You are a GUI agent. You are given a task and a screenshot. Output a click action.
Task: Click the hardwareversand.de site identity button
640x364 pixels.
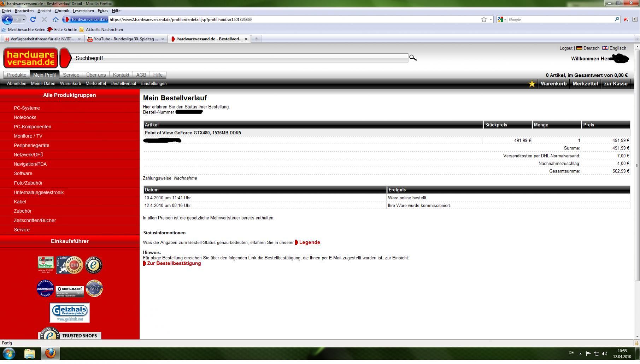(x=85, y=19)
